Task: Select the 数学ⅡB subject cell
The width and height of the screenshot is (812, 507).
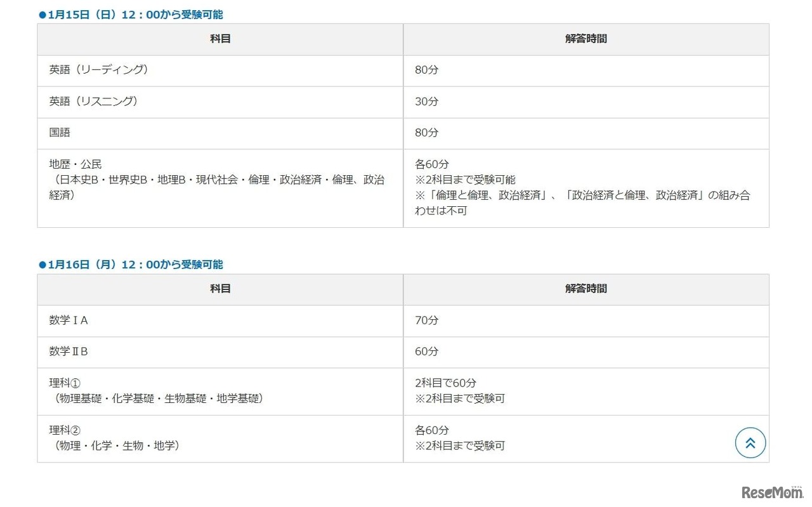Action: point(69,352)
